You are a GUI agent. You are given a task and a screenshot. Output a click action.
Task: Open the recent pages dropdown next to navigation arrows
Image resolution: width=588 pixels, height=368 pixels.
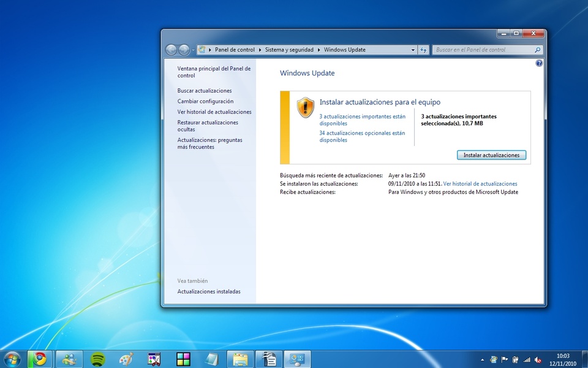click(x=193, y=50)
